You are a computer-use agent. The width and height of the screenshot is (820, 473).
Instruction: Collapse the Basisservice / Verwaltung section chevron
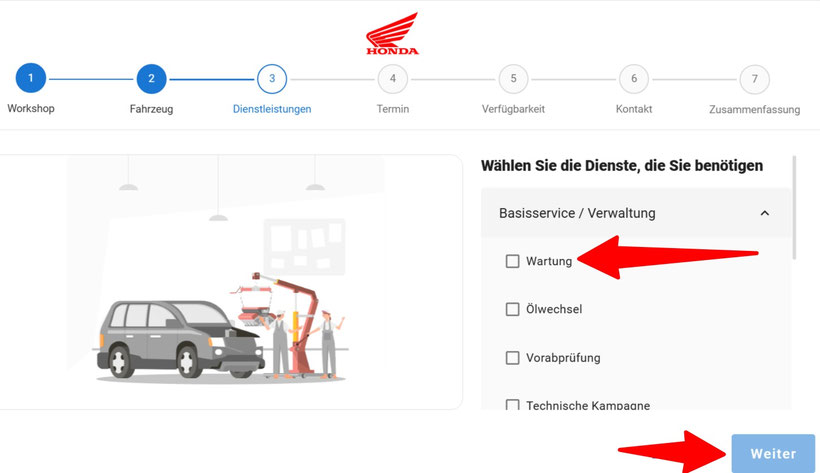(765, 213)
